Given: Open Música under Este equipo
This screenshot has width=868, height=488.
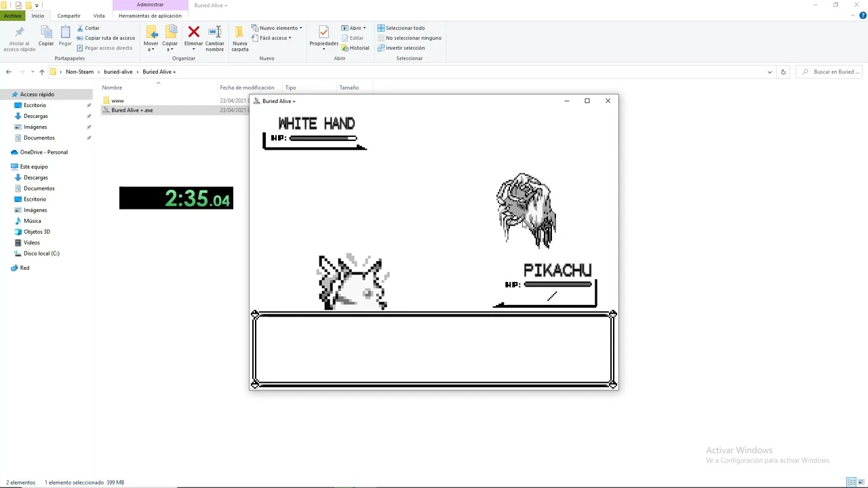Looking at the screenshot, I should pos(32,221).
